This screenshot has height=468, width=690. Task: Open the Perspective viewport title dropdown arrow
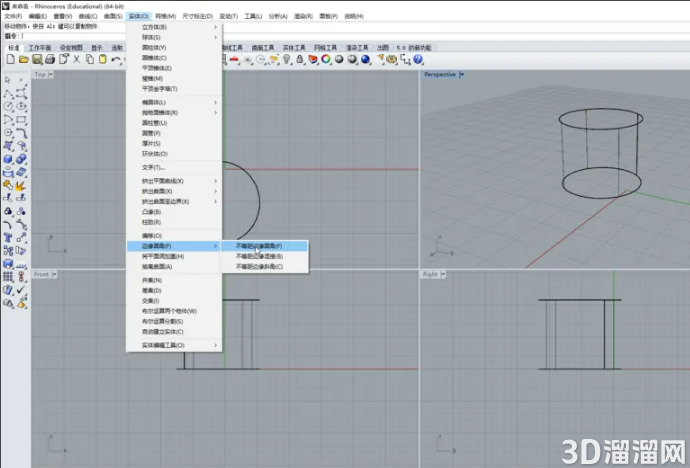click(x=462, y=74)
